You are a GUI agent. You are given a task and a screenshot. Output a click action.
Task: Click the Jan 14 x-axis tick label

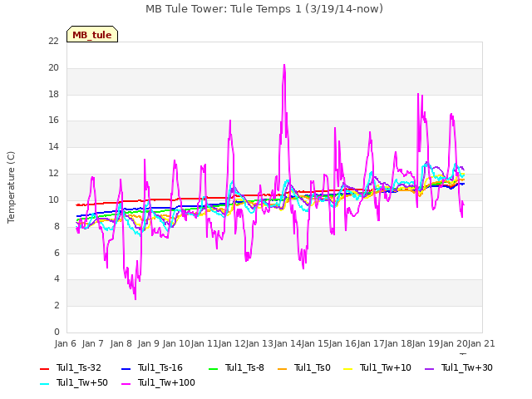[288, 343]
